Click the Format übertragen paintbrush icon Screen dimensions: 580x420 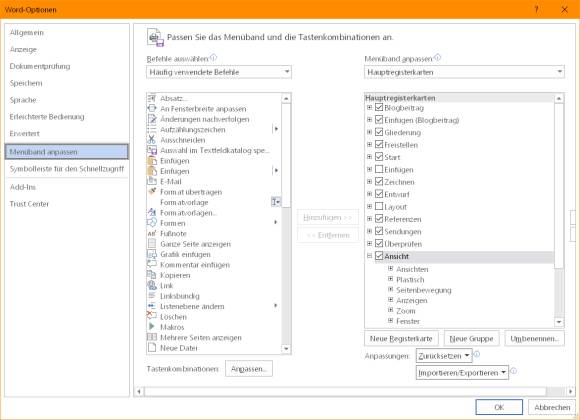coord(152,192)
